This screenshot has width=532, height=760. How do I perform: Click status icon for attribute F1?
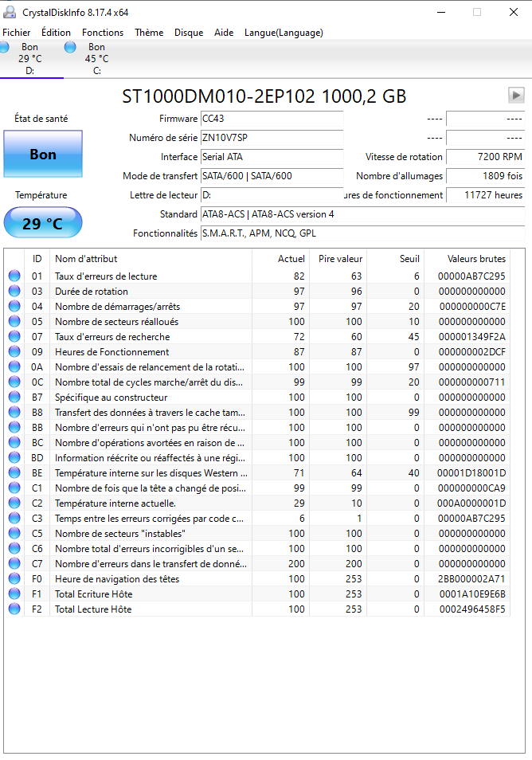pyautogui.click(x=14, y=594)
